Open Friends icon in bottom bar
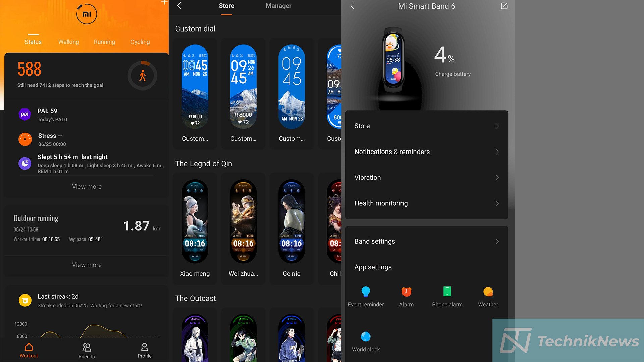Viewport: 644px width, 362px height. [x=87, y=347]
